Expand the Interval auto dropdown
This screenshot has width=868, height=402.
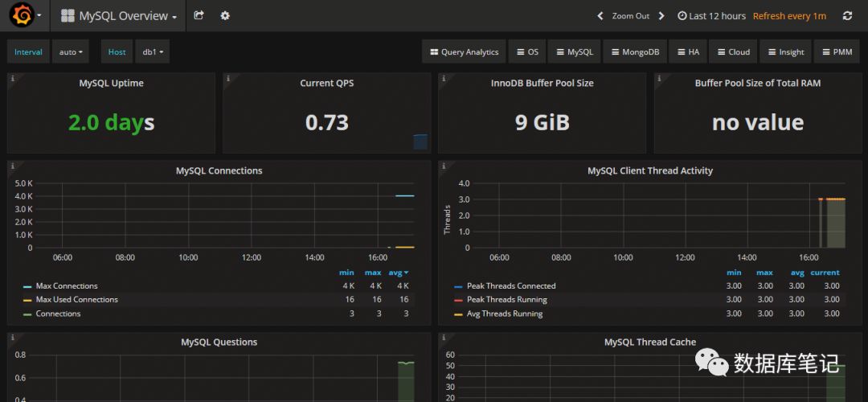pos(71,52)
